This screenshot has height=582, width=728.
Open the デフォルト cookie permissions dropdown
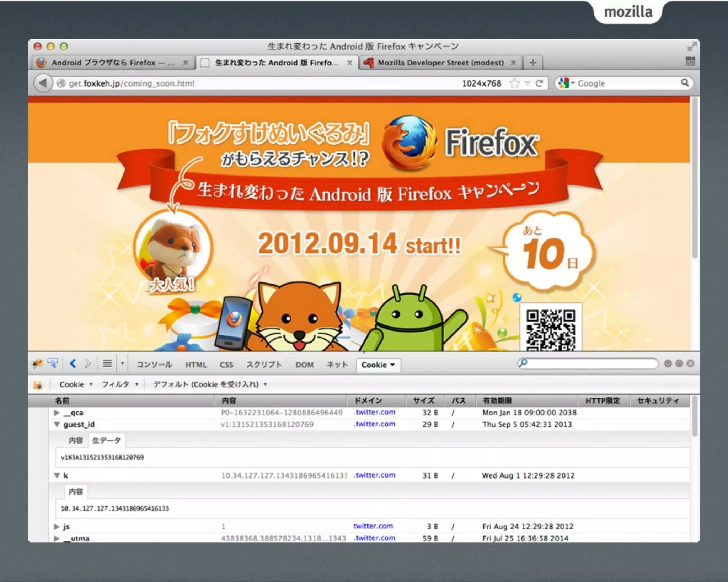pyautogui.click(x=210, y=384)
